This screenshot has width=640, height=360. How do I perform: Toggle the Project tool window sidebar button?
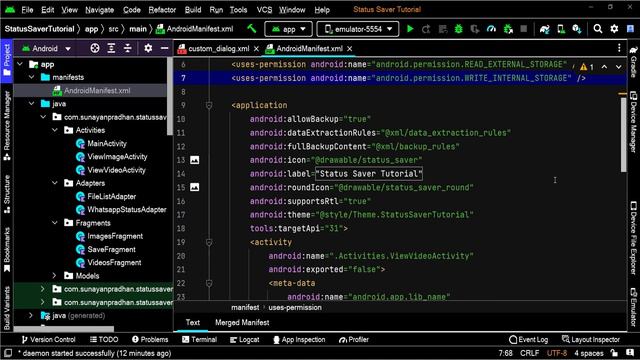7,60
